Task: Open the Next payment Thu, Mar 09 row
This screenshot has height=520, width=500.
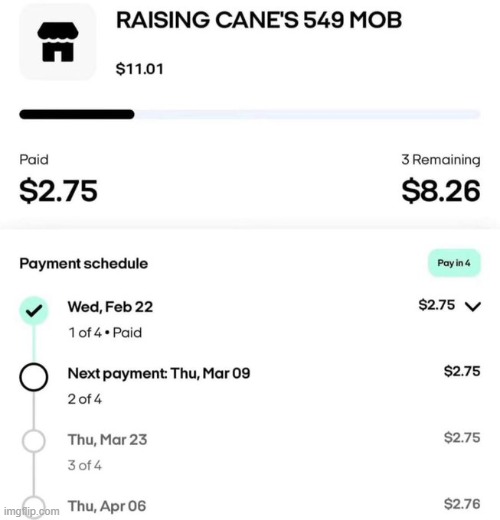Action: point(250,385)
